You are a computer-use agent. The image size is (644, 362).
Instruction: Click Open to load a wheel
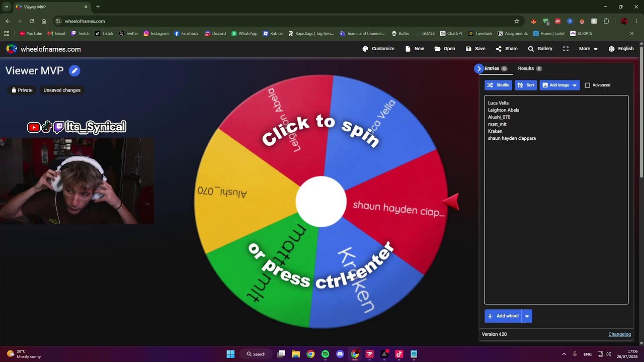coord(445,49)
